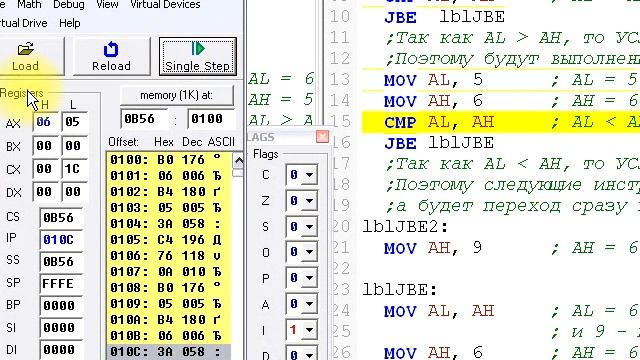Click code line 10 JBE lblJBE

point(444,17)
